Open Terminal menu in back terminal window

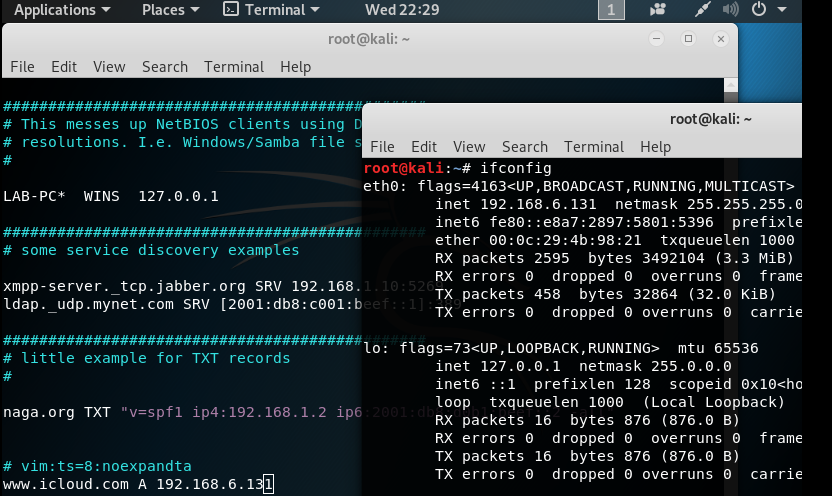click(x=234, y=67)
